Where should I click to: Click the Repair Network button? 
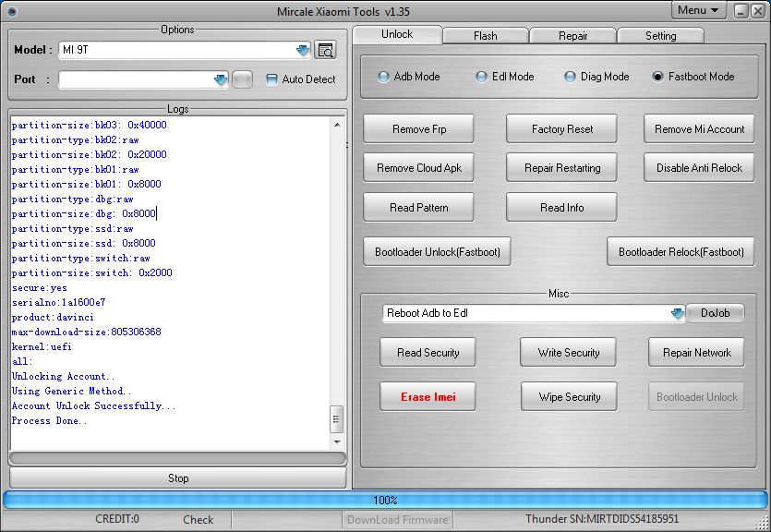[697, 353]
